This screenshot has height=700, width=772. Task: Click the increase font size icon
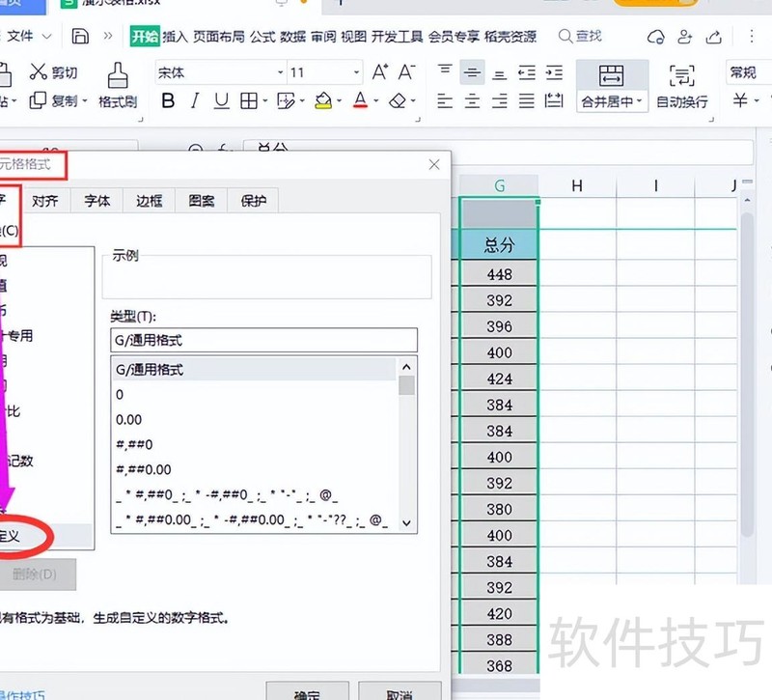tap(380, 72)
